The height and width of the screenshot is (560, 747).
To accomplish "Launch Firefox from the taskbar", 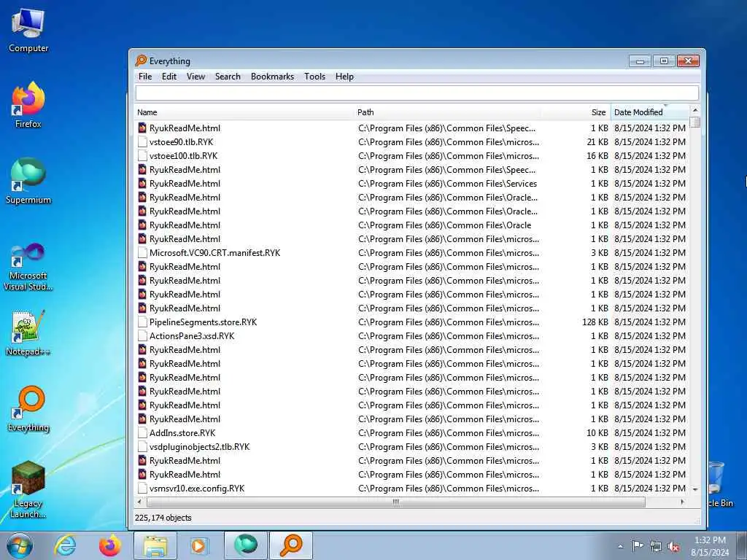I will pyautogui.click(x=109, y=545).
